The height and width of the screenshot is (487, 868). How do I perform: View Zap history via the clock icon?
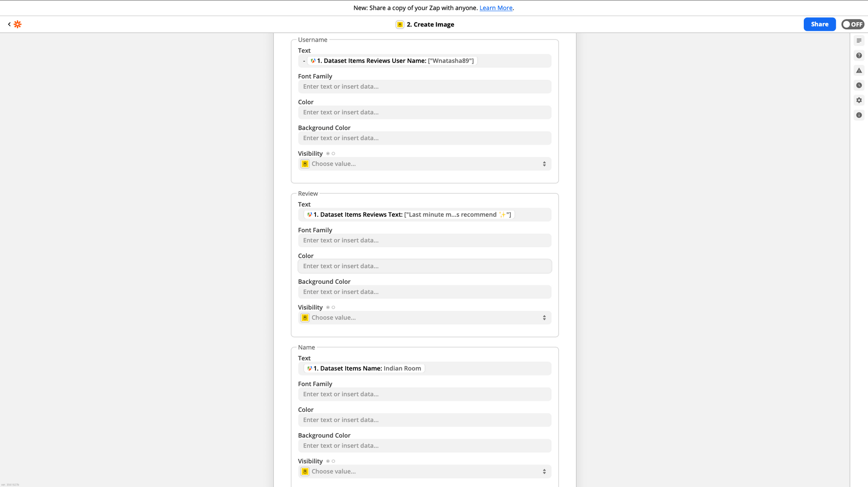tap(859, 85)
